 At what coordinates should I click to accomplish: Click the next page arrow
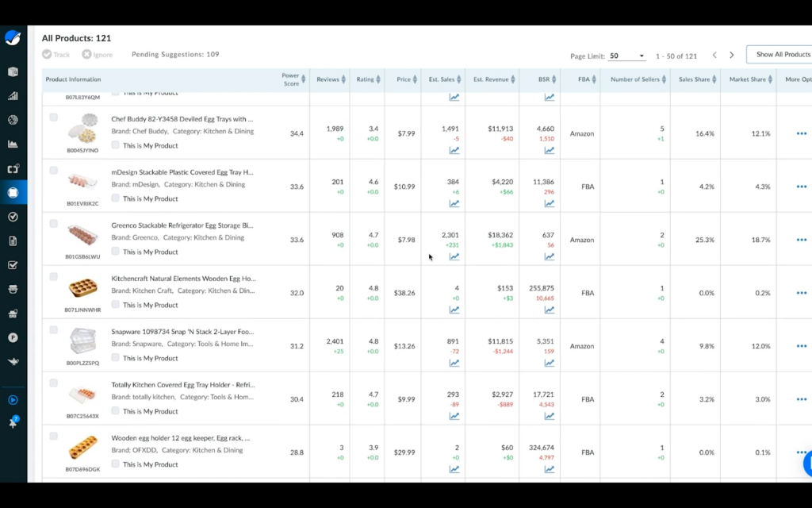(x=733, y=56)
